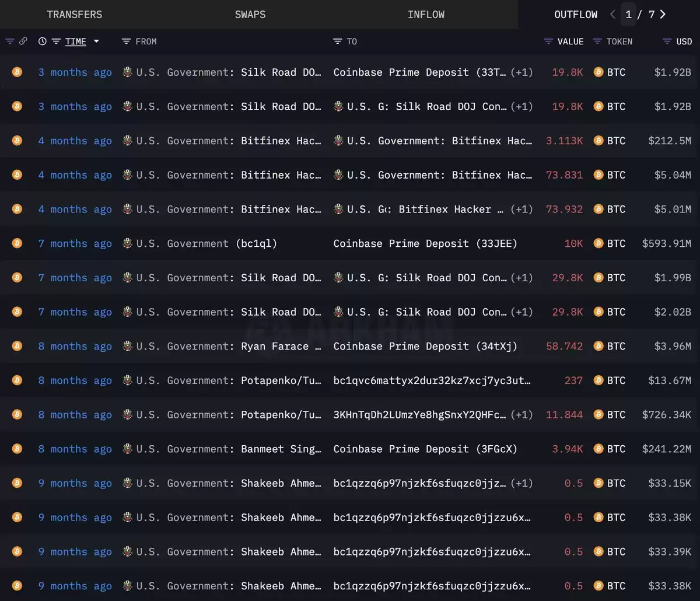Select the Outflow tab
The width and height of the screenshot is (700, 601).
tap(576, 15)
